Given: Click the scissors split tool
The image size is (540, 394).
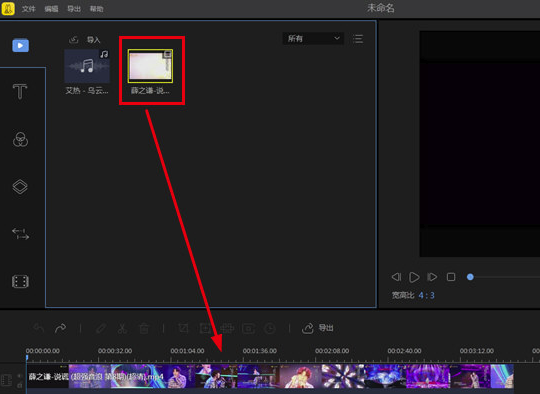Looking at the screenshot, I should (122, 328).
